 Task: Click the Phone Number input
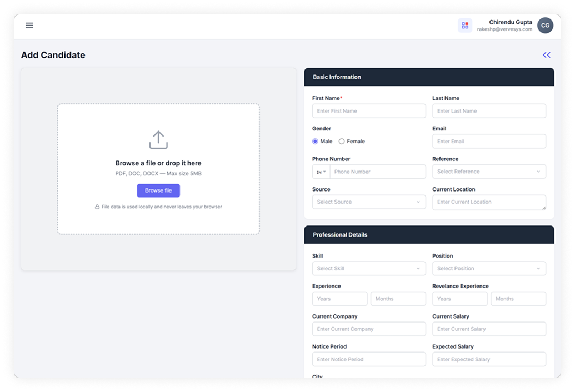[x=378, y=172]
